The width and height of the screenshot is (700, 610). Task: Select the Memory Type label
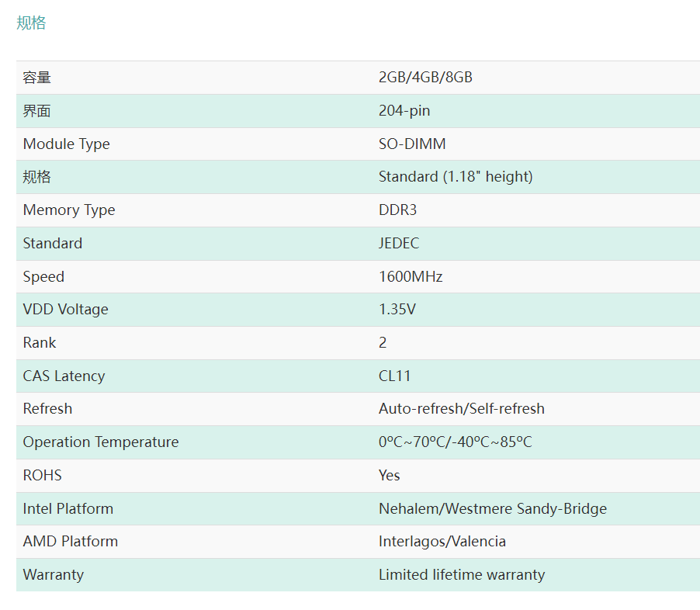pos(69,210)
